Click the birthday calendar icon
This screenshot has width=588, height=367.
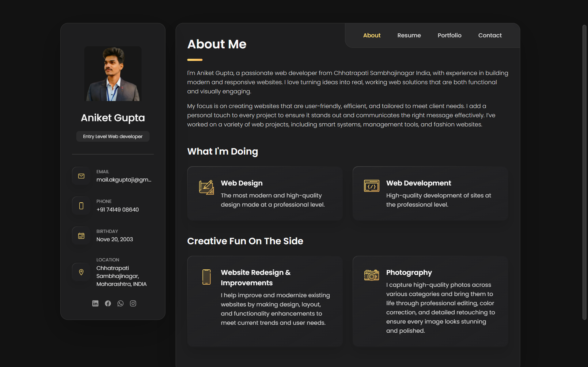coord(81,235)
